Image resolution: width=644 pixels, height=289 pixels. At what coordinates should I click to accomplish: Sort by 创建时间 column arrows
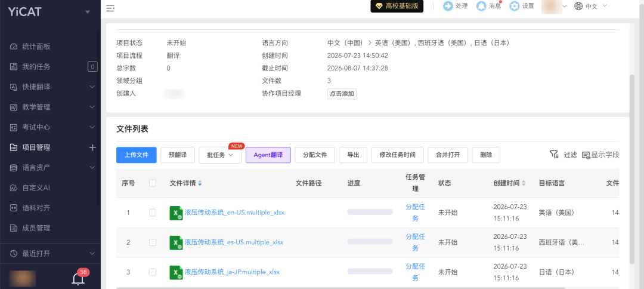524,183
